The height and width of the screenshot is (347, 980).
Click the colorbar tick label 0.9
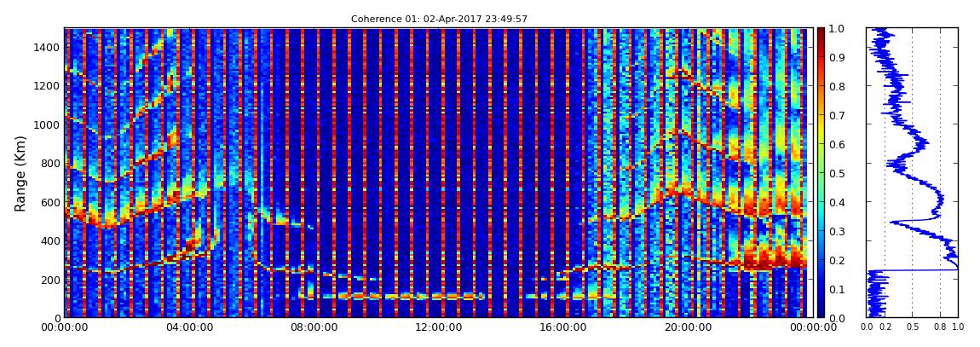coord(837,57)
